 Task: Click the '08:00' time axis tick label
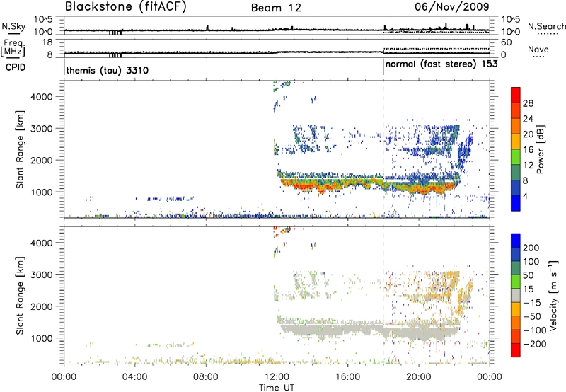point(206,377)
